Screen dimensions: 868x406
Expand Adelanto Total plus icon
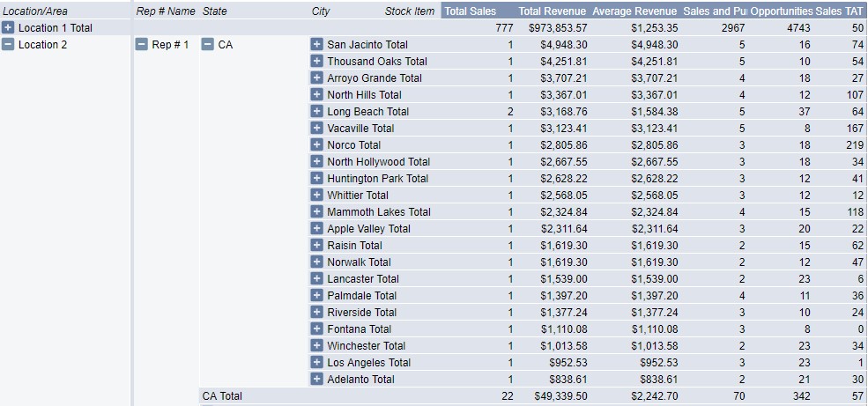pos(316,379)
